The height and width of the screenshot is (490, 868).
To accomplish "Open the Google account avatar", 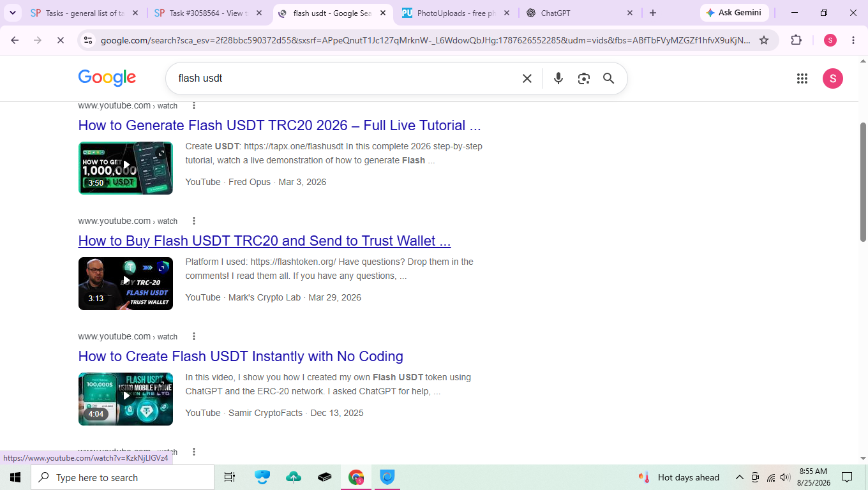I will tap(833, 78).
